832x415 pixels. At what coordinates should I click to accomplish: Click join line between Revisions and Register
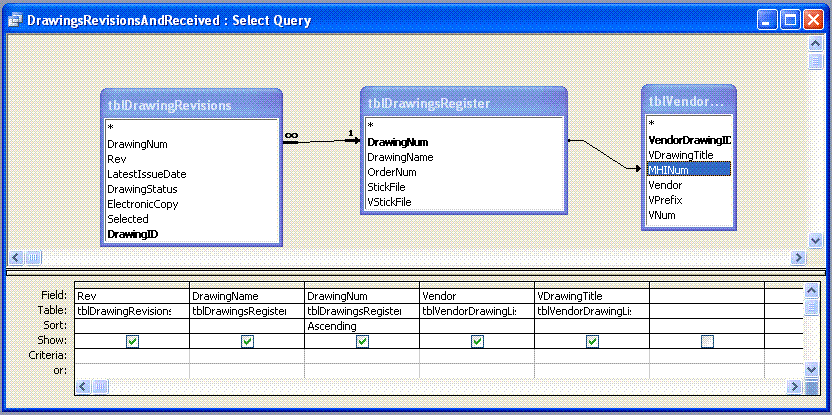(x=322, y=141)
